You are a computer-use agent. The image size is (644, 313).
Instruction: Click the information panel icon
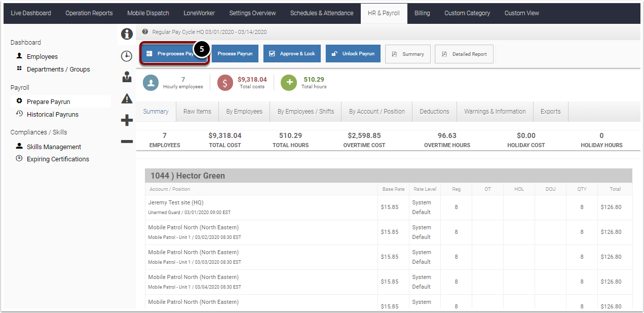[x=127, y=34]
